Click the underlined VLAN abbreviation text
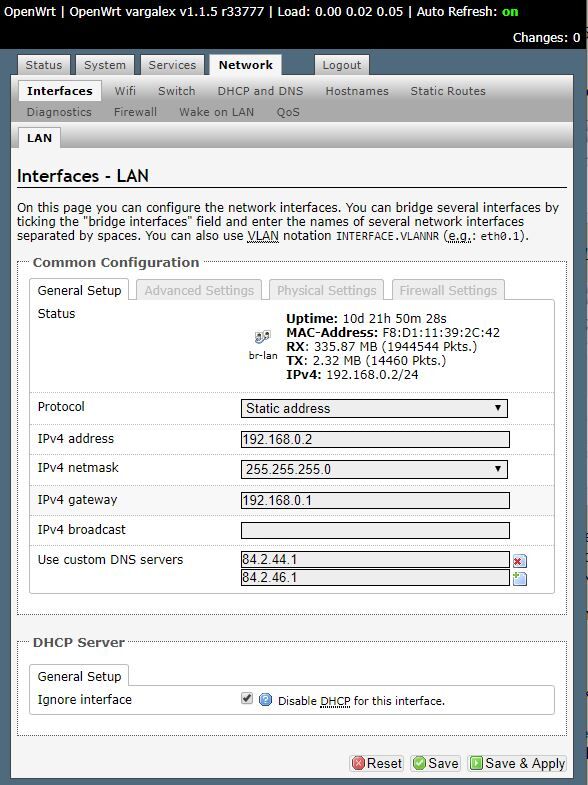The height and width of the screenshot is (785, 588). coord(263,236)
